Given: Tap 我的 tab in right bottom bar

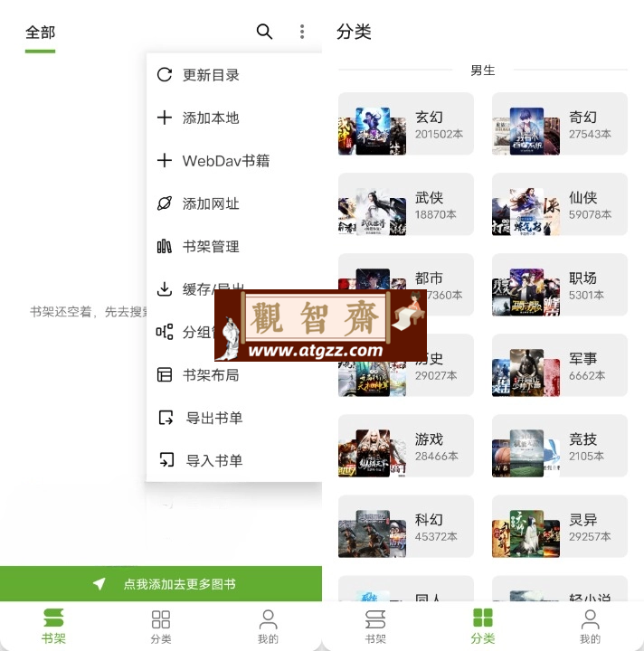Looking at the screenshot, I should (x=590, y=626).
